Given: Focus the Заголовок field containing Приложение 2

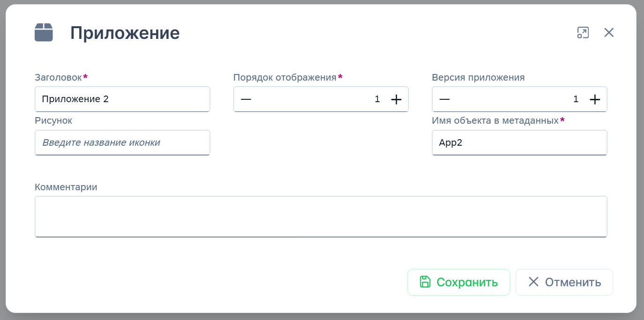Looking at the screenshot, I should 122,99.
